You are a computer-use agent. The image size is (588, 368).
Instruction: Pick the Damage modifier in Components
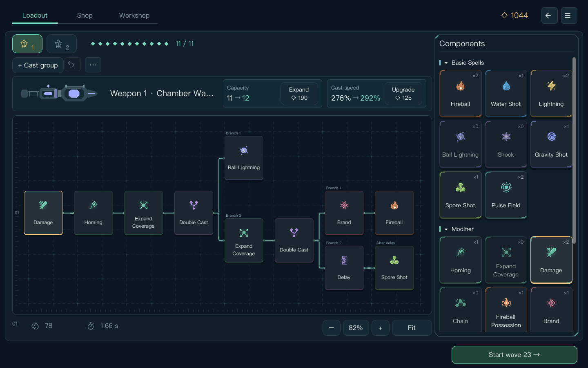click(551, 260)
